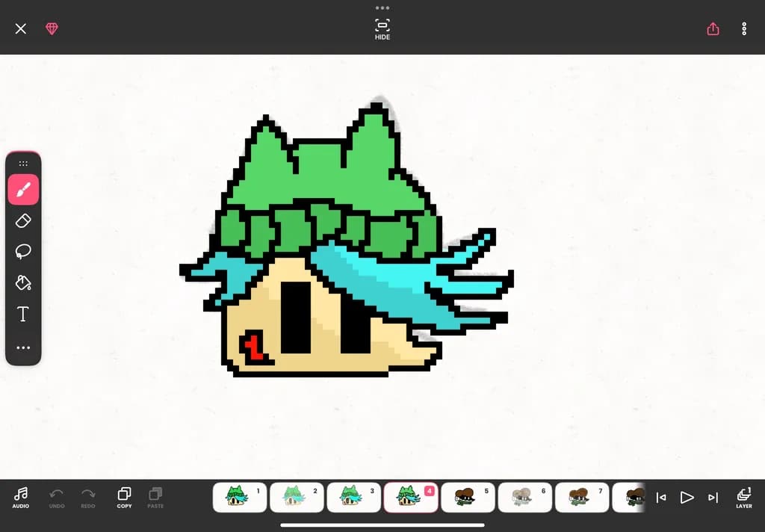The height and width of the screenshot is (532, 765).
Task: Select frame 5 thumbnail
Action: click(468, 498)
